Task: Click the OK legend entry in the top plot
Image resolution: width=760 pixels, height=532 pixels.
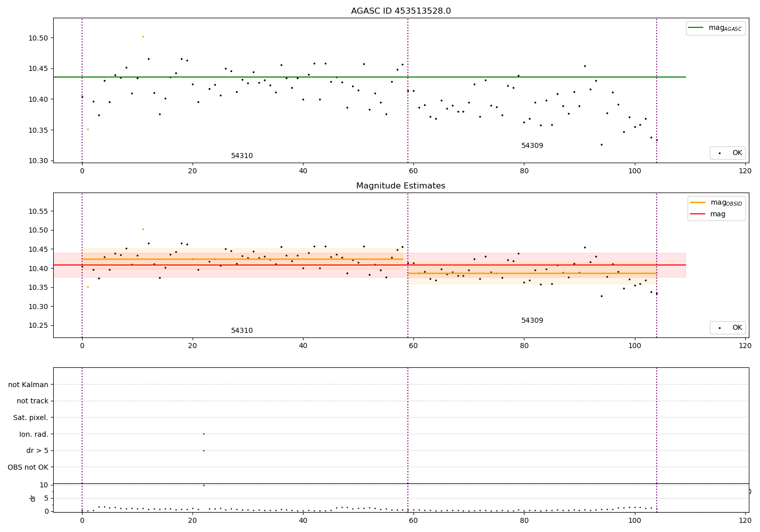Action: point(728,153)
